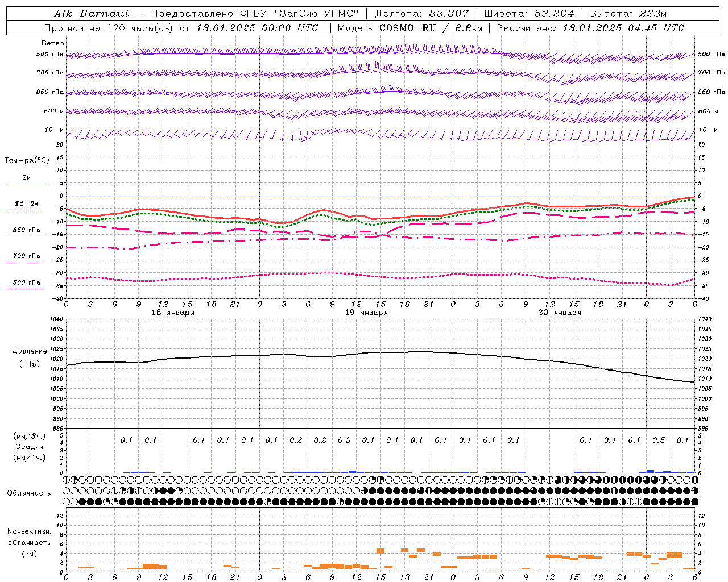728x582 pixels.
Task: Select the Осадки precipitation label
Action: click(x=30, y=447)
